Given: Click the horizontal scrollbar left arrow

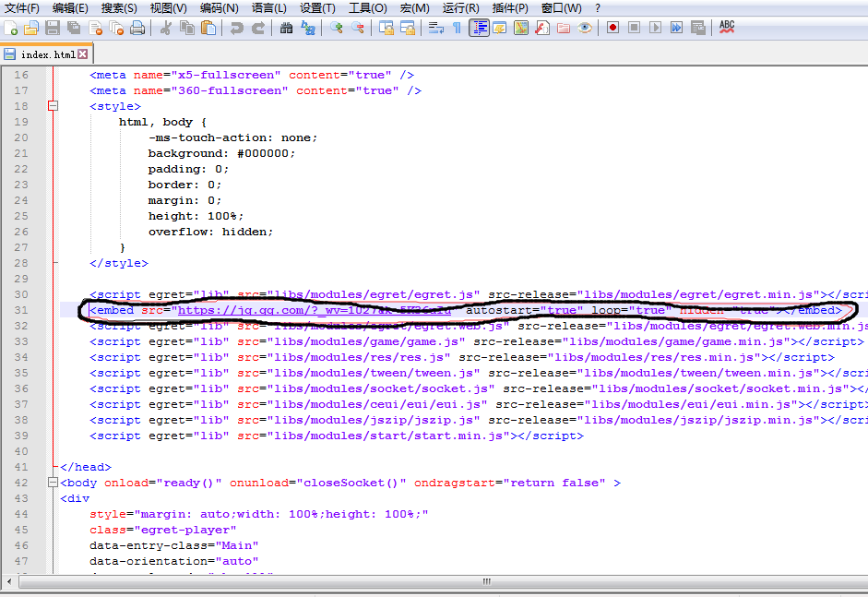Looking at the screenshot, I should (x=8, y=581).
